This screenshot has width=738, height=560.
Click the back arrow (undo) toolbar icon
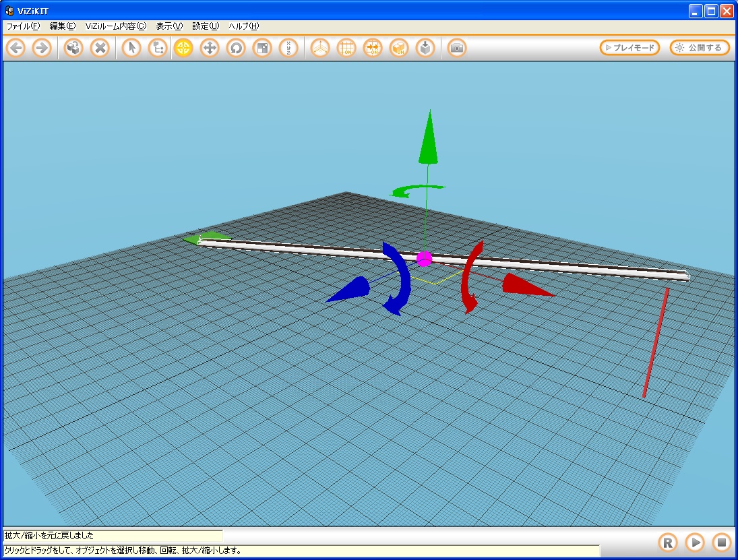tap(16, 48)
